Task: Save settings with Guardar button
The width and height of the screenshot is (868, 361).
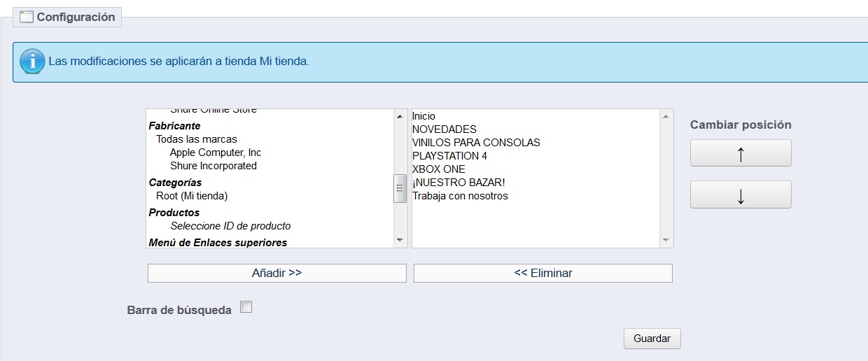Action: tap(652, 339)
